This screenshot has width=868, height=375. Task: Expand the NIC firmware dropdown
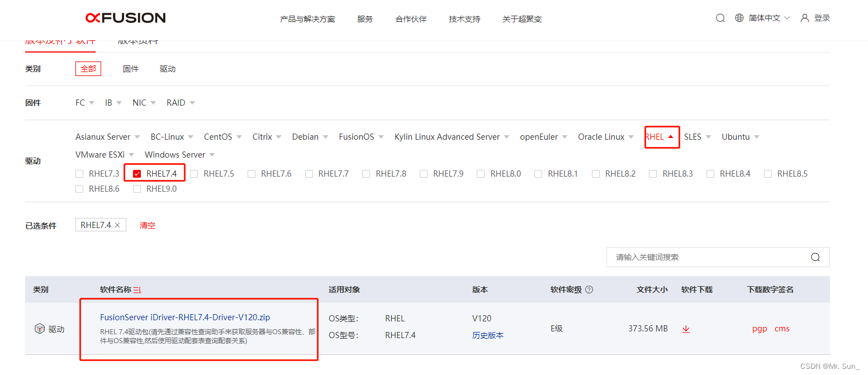click(x=144, y=103)
